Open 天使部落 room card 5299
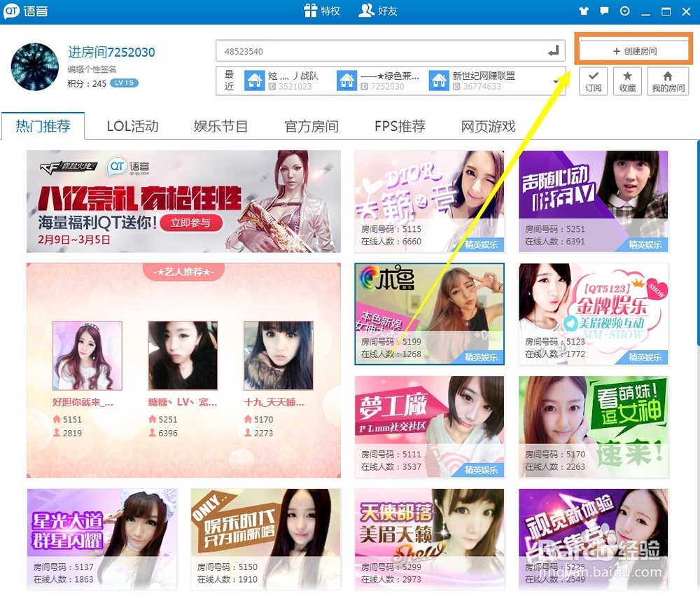Image resolution: width=700 pixels, height=596 pixels. (x=430, y=539)
